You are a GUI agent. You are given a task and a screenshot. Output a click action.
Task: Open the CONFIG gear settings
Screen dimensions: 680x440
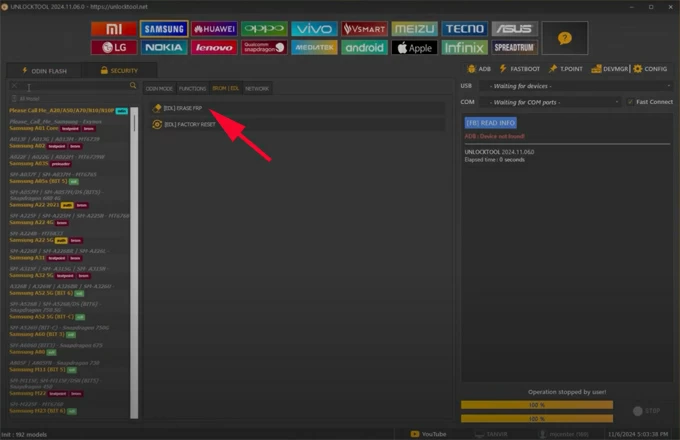(650, 69)
